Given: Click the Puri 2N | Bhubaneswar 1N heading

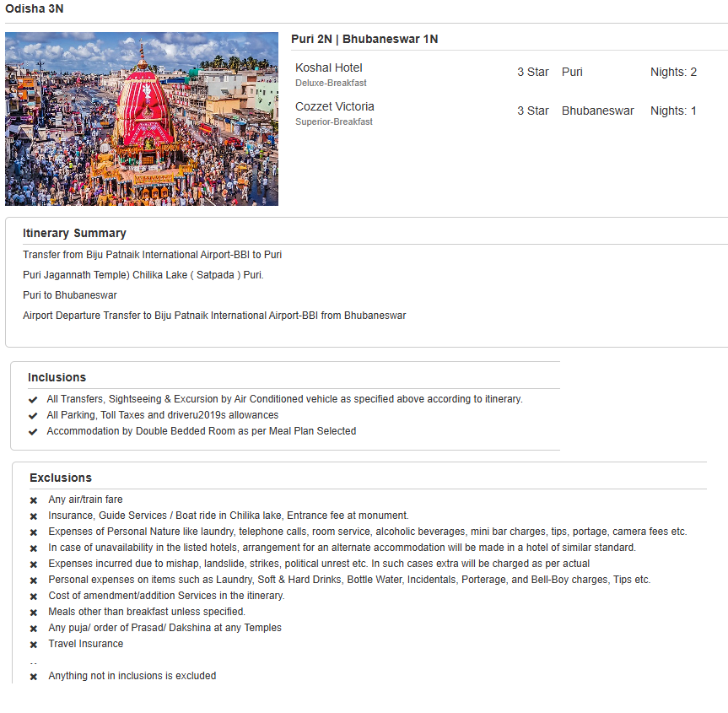Looking at the screenshot, I should [x=364, y=39].
